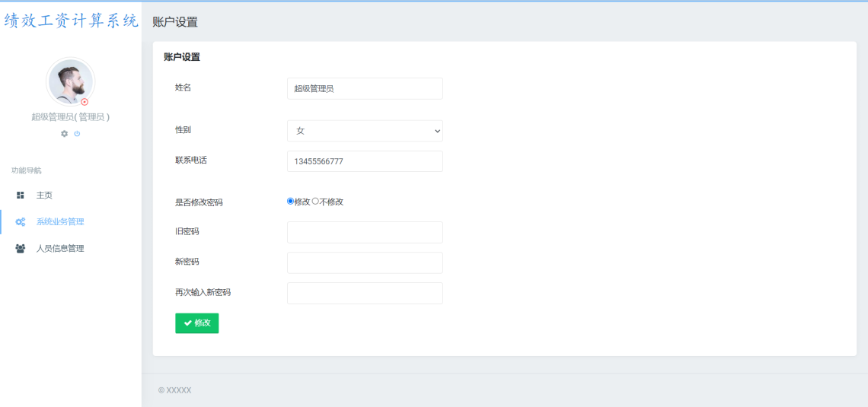
Task: Click the gears icon beside 系统业务管理
Action: (x=21, y=221)
